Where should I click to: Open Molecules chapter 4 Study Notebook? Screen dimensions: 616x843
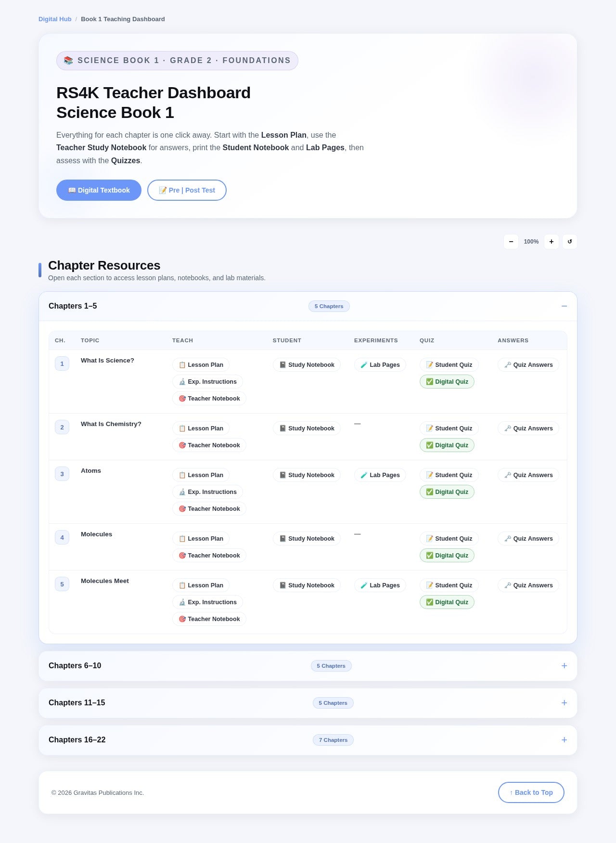click(307, 539)
